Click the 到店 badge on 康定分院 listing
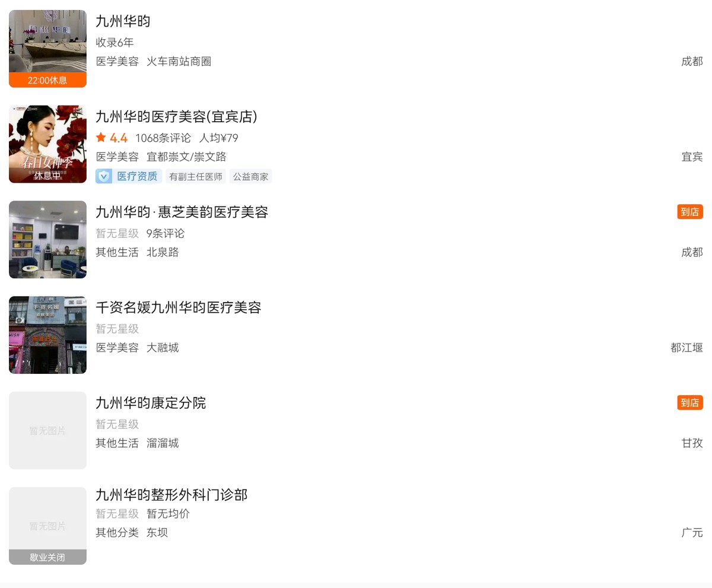The height and width of the screenshot is (588, 712). 690,403
